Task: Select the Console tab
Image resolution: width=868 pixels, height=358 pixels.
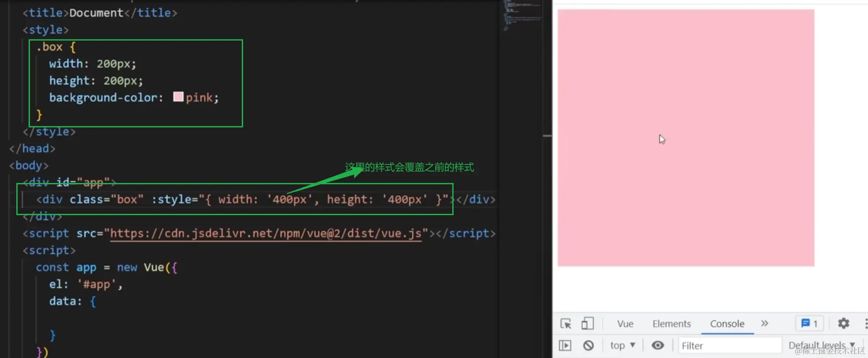Action: (x=727, y=324)
